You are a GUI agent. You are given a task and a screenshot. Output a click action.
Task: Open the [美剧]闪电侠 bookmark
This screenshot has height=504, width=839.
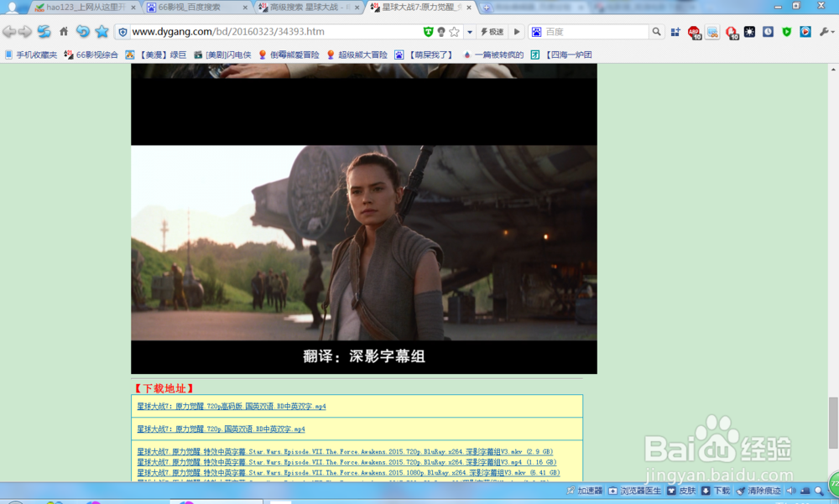click(x=222, y=55)
